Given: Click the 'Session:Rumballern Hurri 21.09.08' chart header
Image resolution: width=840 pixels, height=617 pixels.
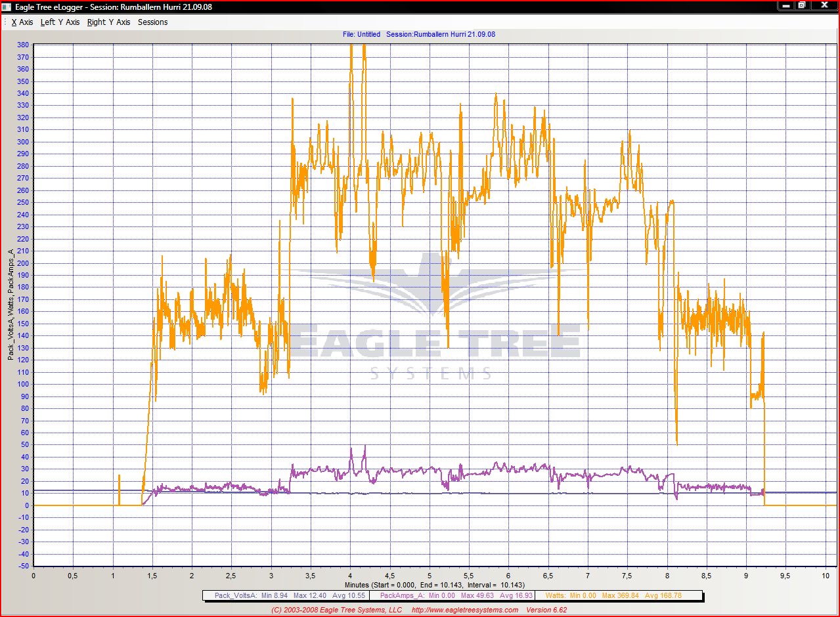Looking at the screenshot, I should 441,34.
